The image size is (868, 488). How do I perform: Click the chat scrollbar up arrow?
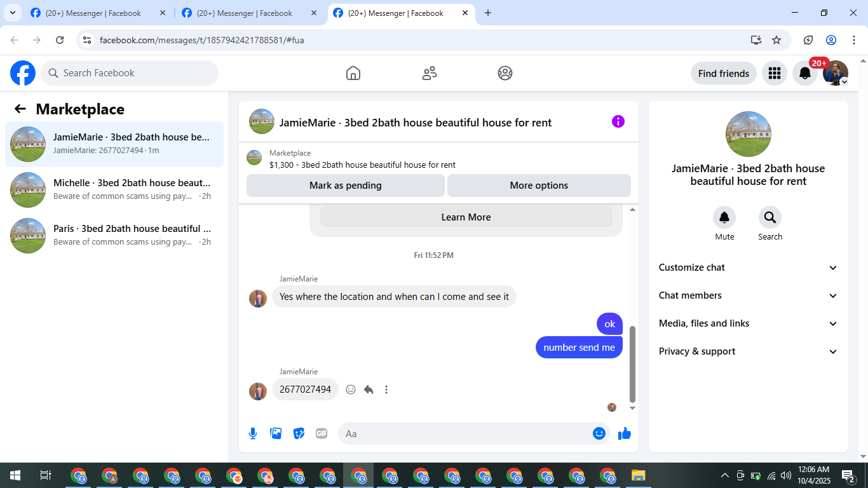click(632, 210)
